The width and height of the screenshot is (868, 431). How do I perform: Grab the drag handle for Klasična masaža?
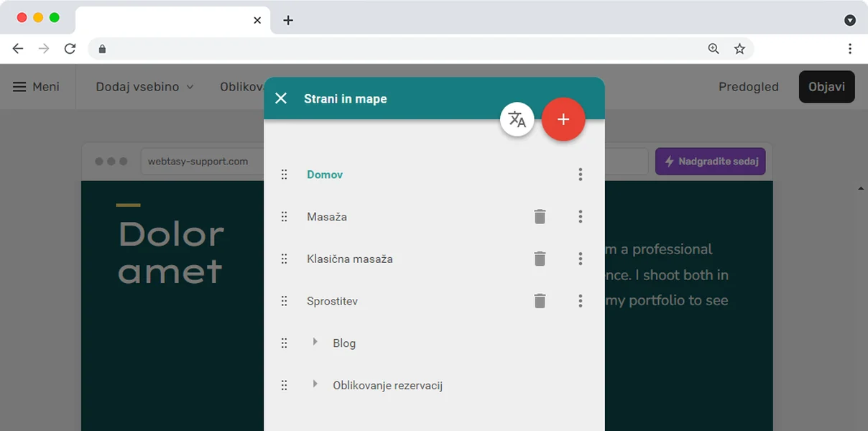click(x=284, y=259)
